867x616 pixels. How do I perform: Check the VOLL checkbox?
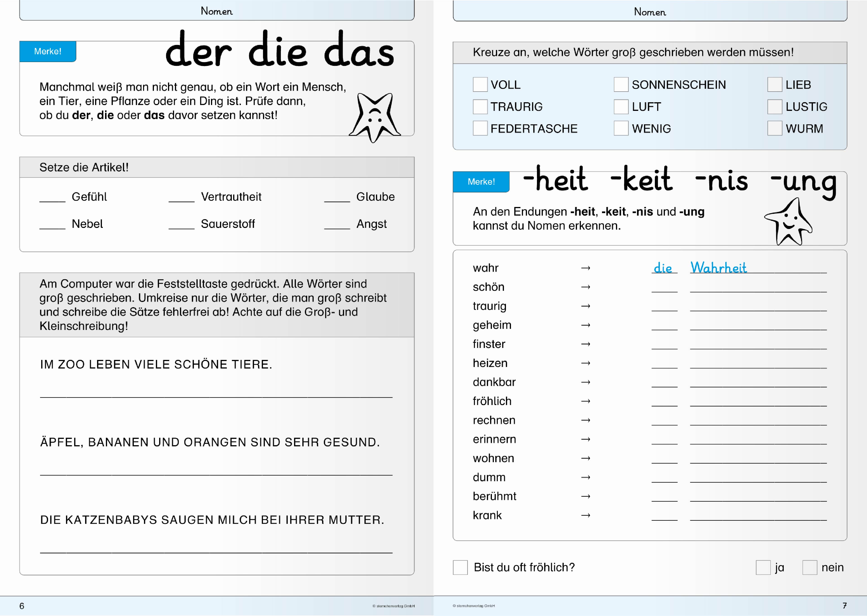(480, 85)
